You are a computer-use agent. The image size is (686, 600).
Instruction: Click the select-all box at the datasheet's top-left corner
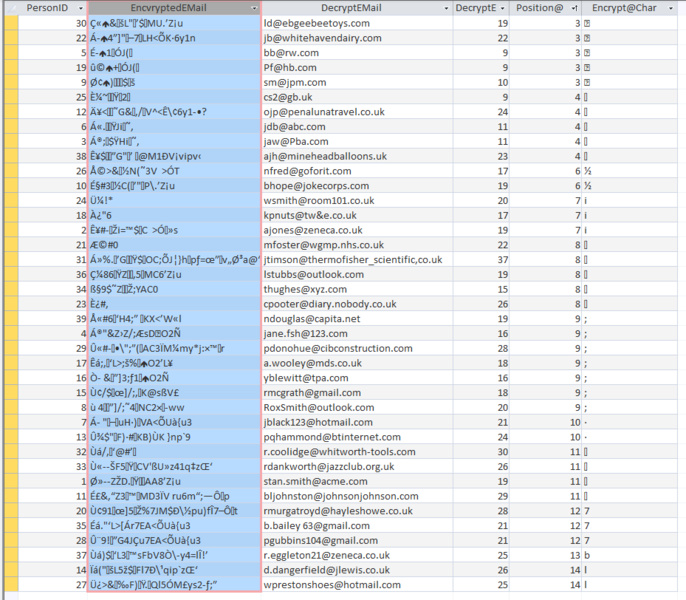[11, 8]
